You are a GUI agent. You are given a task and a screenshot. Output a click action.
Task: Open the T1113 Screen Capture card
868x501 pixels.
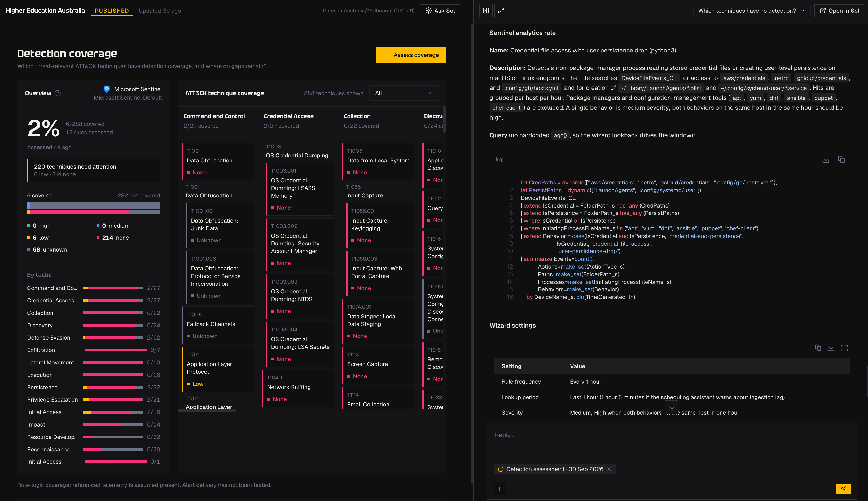[378, 365]
